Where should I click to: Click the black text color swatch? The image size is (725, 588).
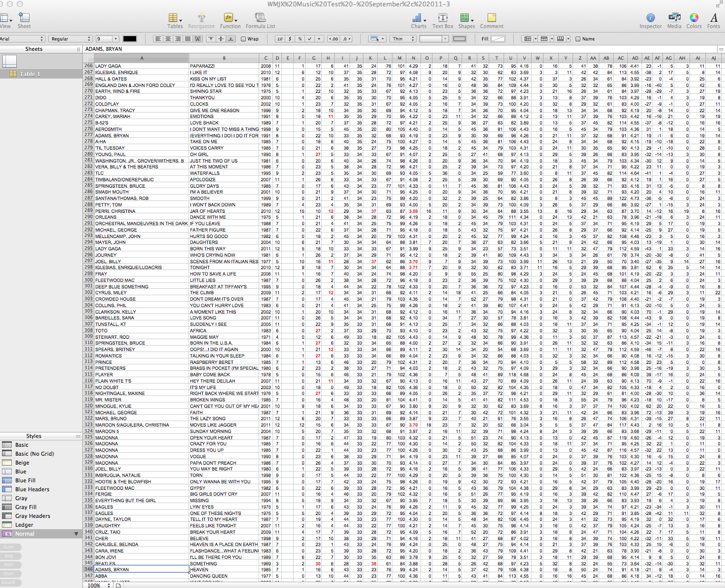130,39
